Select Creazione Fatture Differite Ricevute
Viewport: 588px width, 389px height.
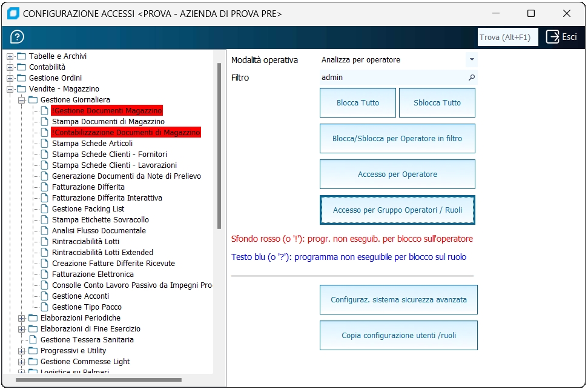[x=113, y=264]
